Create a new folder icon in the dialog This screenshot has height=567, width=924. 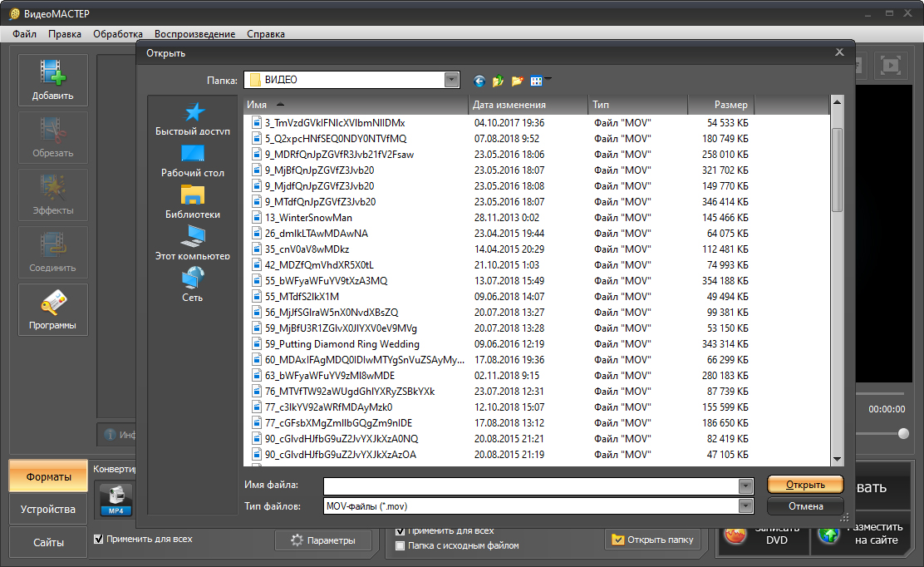[517, 81]
